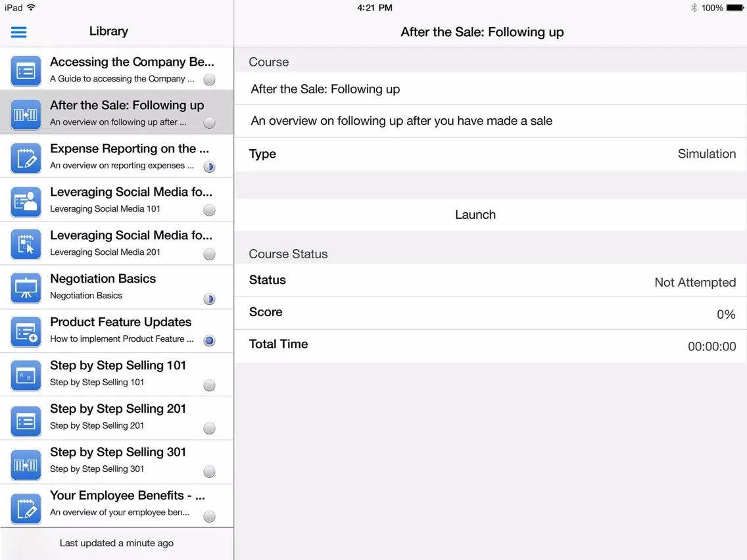Click the Step by Step Selling 101 icon
747x560 pixels.
coord(26,375)
